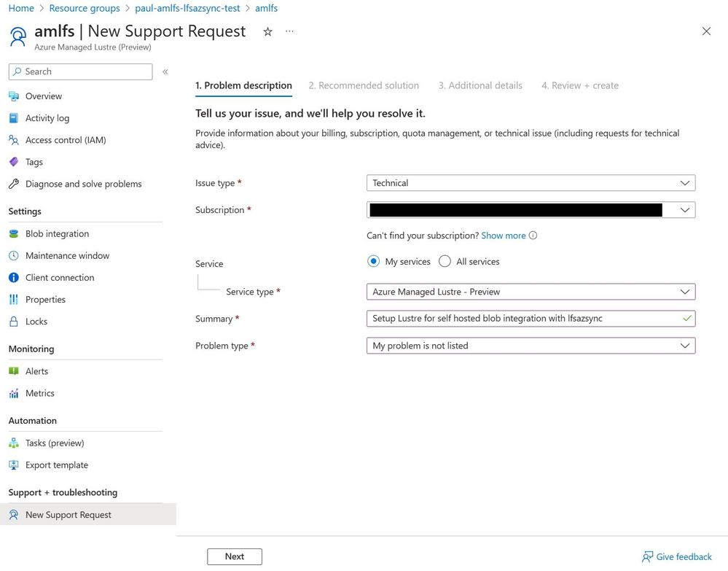Click the Locks padlock icon
The width and height of the screenshot is (728, 571).
pos(14,321)
